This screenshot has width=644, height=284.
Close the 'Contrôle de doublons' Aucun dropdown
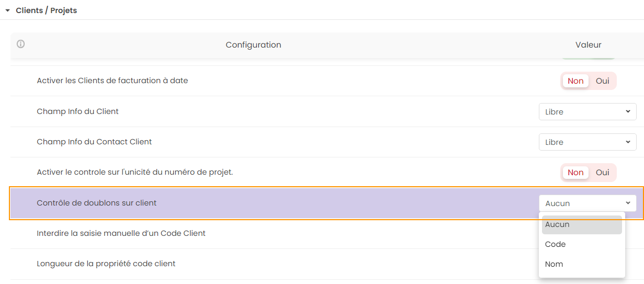[x=587, y=203]
